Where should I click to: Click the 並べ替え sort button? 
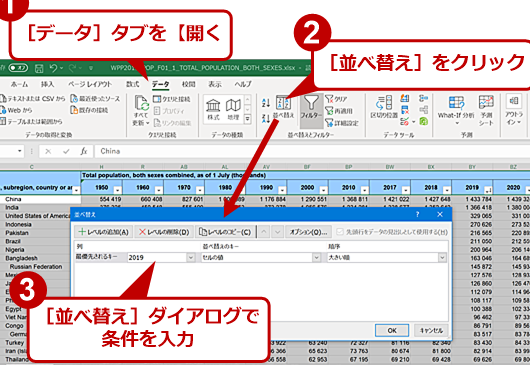point(283,107)
